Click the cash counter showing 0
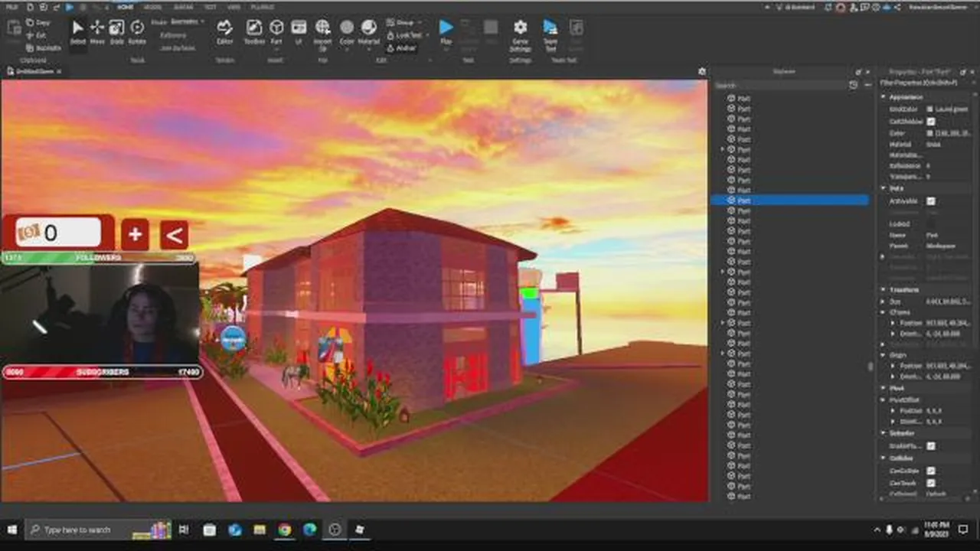This screenshot has height=551, width=980. (x=58, y=232)
